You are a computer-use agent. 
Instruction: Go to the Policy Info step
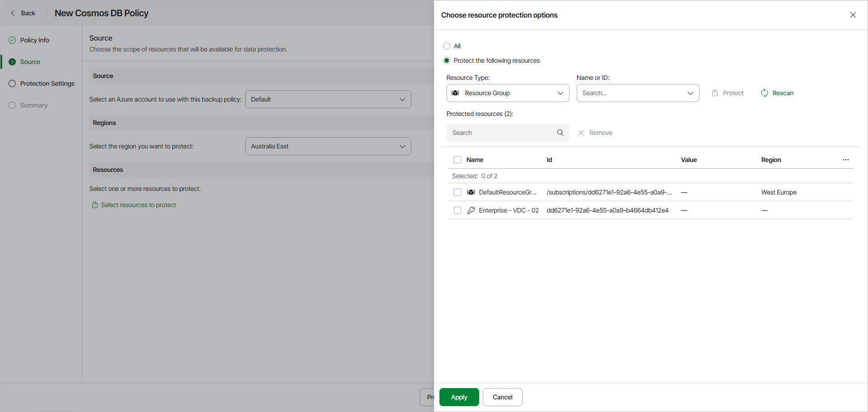click(35, 40)
